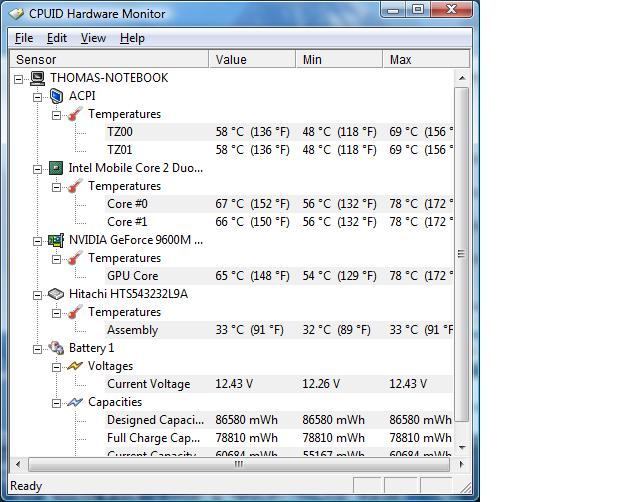This screenshot has width=640, height=502.
Task: Click the THOMAS-NOTEBOOK computer icon
Action: click(38, 78)
